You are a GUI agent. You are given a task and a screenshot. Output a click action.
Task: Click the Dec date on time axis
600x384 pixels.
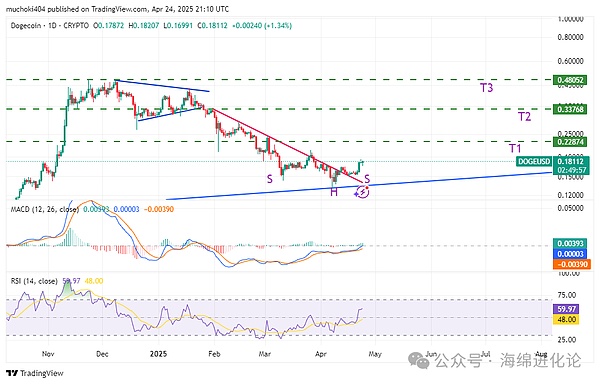pos(102,354)
